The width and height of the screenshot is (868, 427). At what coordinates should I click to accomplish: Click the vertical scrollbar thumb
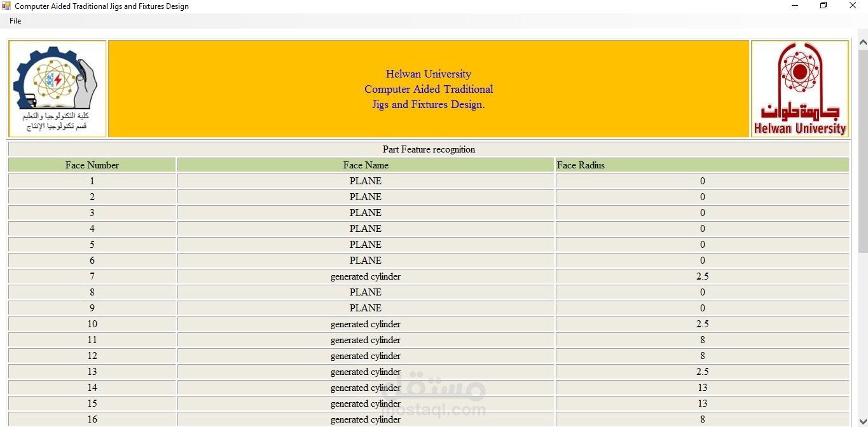(x=863, y=151)
